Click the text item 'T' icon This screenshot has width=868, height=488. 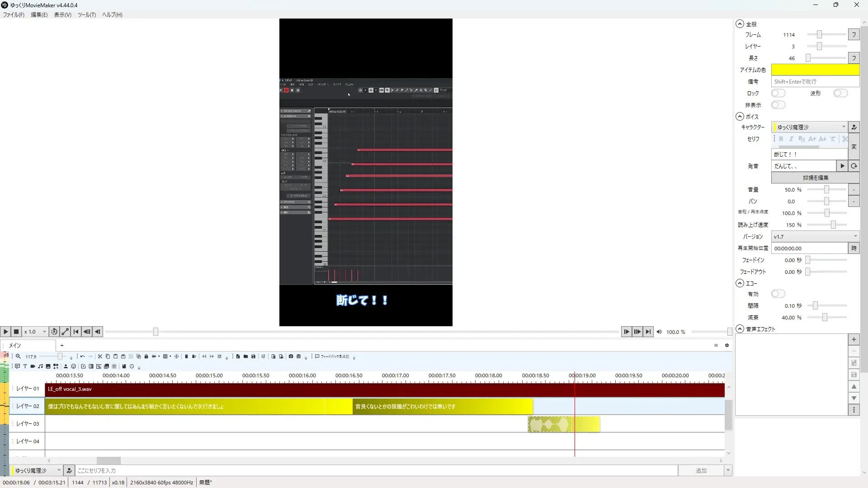(25, 366)
